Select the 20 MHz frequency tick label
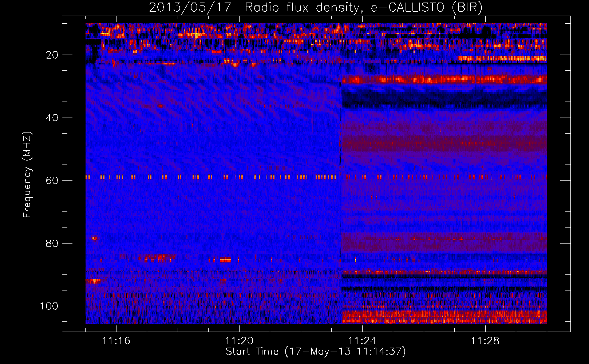Viewport: 589px width, 364px height. point(52,55)
